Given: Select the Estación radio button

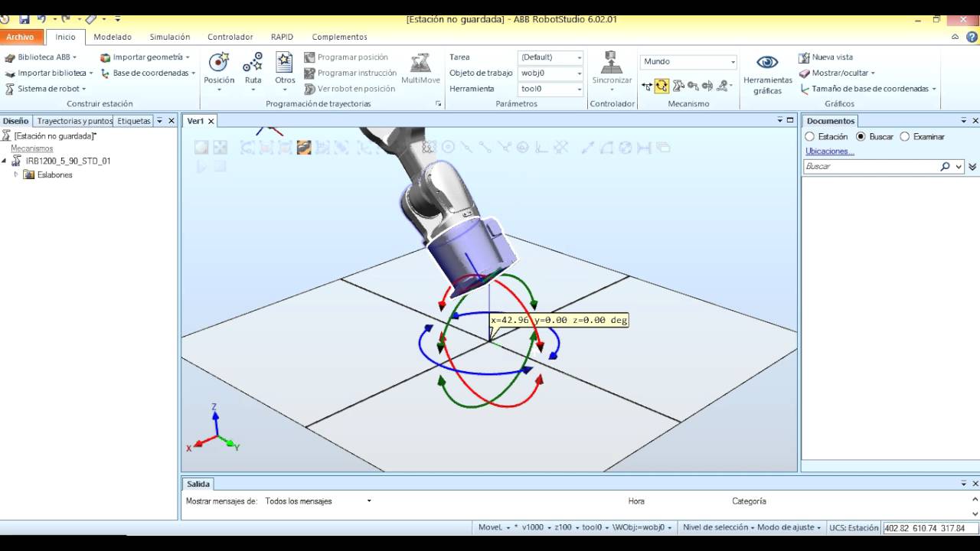Looking at the screenshot, I should point(810,136).
